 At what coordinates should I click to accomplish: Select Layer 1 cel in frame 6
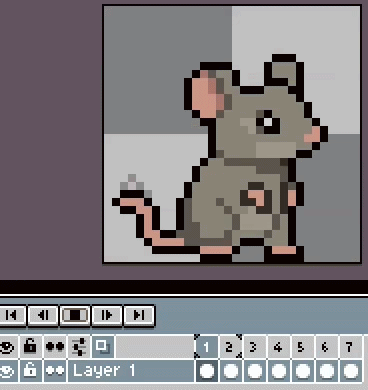click(326, 371)
